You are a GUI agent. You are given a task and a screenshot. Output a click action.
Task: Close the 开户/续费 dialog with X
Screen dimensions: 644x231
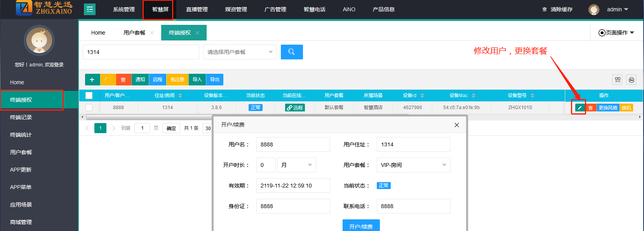coord(456,125)
